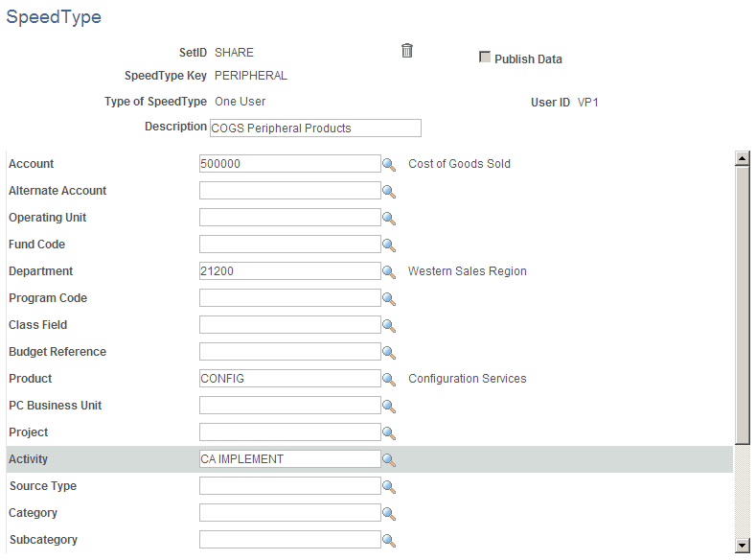Focus the Project input box

pyautogui.click(x=289, y=432)
